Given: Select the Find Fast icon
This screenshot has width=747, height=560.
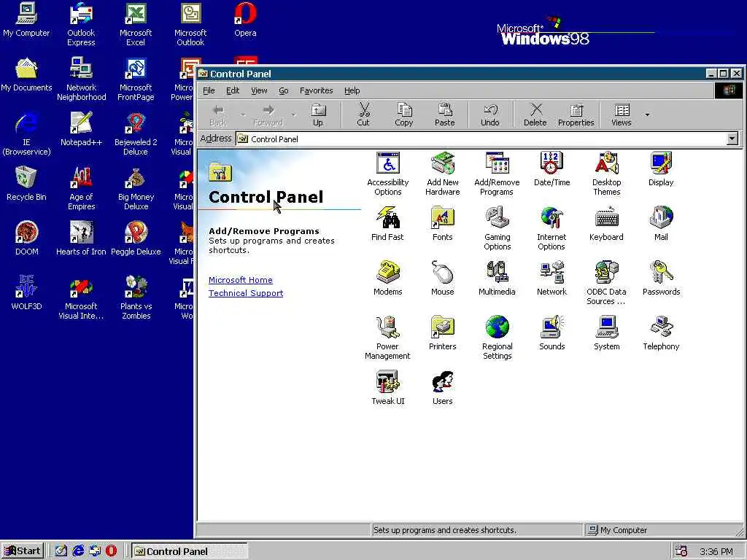Looking at the screenshot, I should [x=387, y=224].
